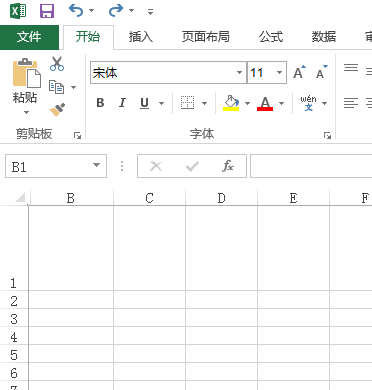This screenshot has height=390, width=372.
Task: Insert function with the fx button
Action: click(228, 166)
